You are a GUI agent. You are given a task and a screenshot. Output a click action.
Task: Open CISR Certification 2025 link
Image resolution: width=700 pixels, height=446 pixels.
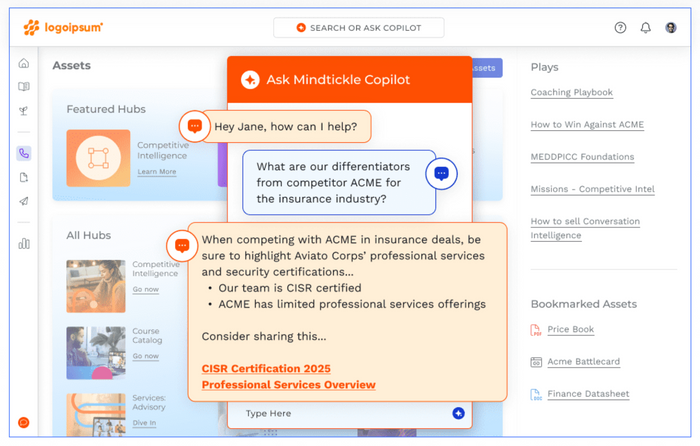(x=266, y=369)
